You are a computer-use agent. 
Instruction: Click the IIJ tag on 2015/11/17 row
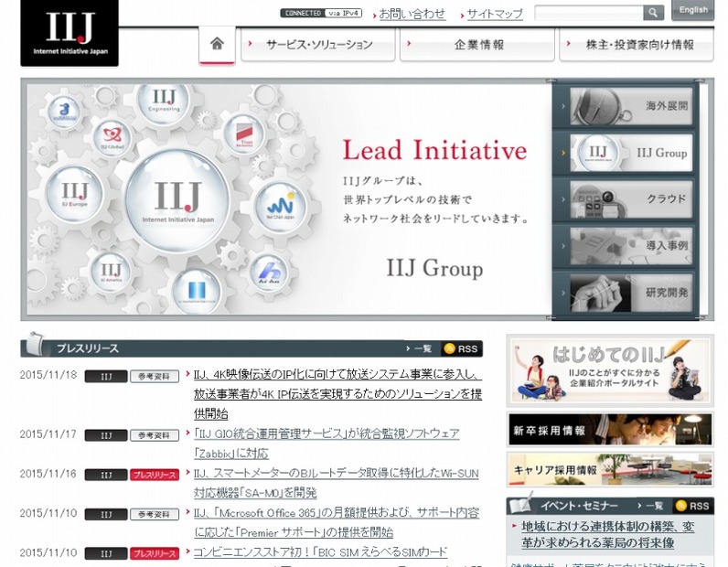[x=106, y=435]
